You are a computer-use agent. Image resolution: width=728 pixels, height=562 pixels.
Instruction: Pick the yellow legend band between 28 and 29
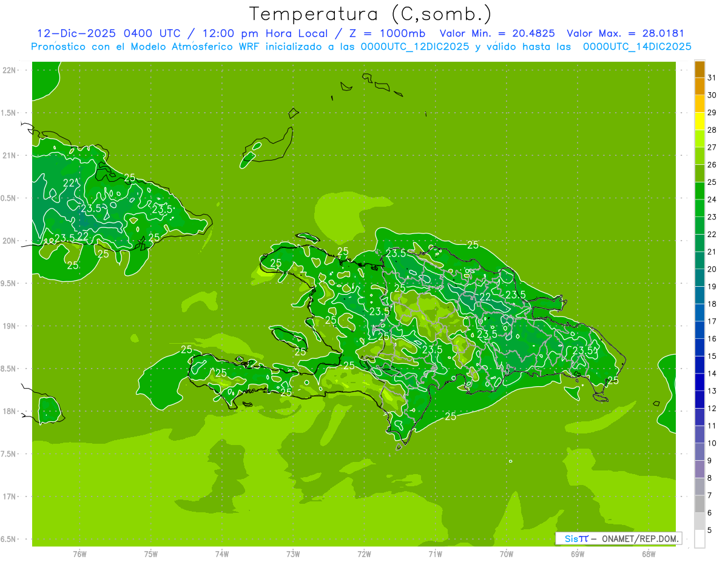pyautogui.click(x=699, y=121)
